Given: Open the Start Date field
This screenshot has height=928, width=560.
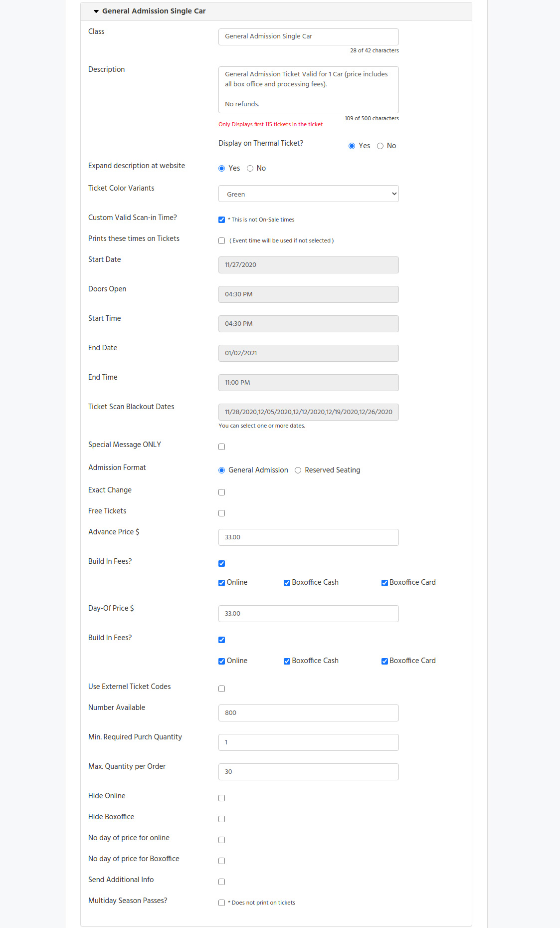Looking at the screenshot, I should point(308,265).
